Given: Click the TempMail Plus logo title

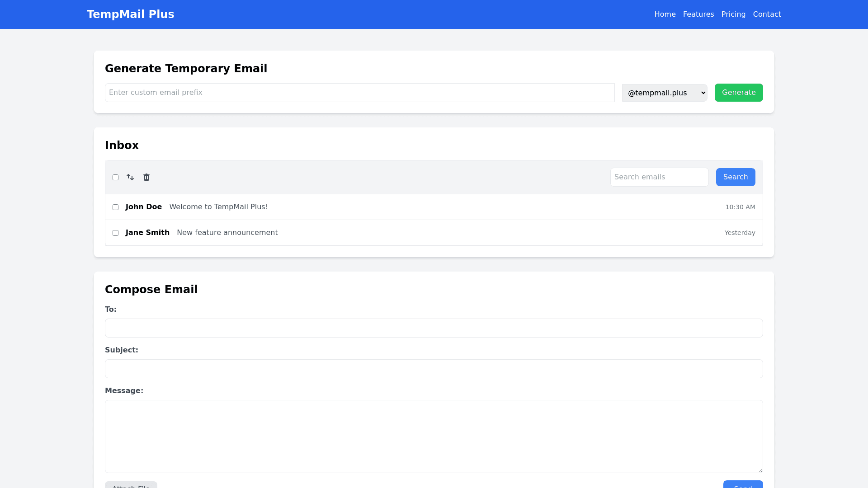Looking at the screenshot, I should click(130, 14).
